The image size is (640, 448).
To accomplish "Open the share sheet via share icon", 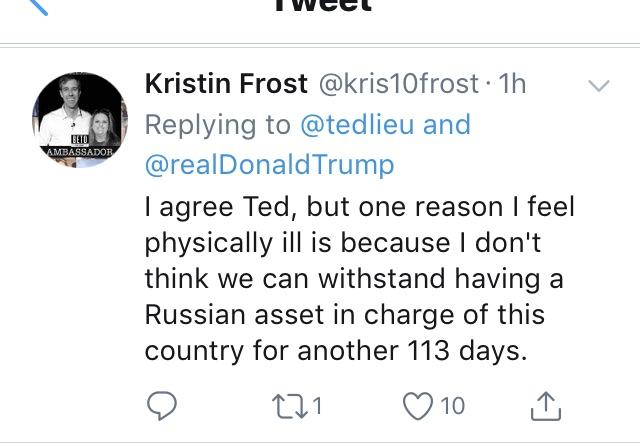I will point(544,405).
